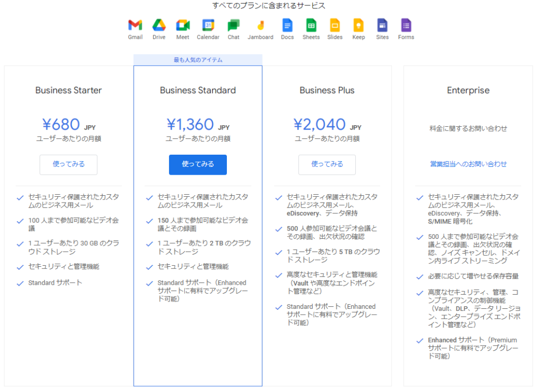The height and width of the screenshot is (392, 539).
Task: Click 使ってみる under Business Starter
Action: coord(68,164)
